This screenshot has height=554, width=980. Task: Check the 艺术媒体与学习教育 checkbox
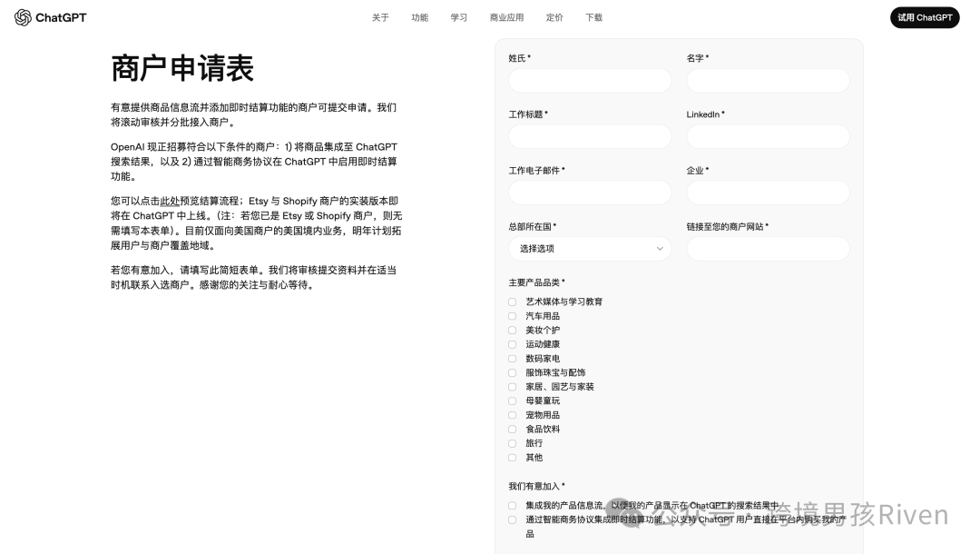(513, 302)
